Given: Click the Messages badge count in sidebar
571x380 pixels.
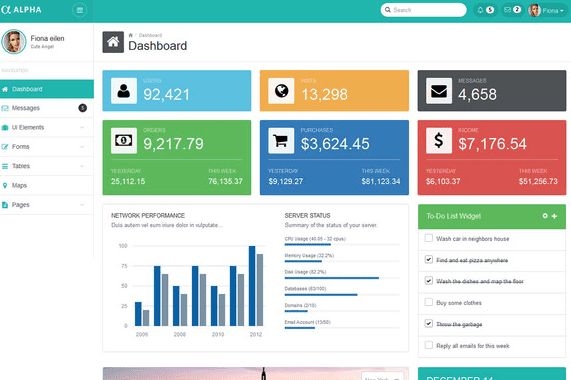Looking at the screenshot, I should [83, 108].
